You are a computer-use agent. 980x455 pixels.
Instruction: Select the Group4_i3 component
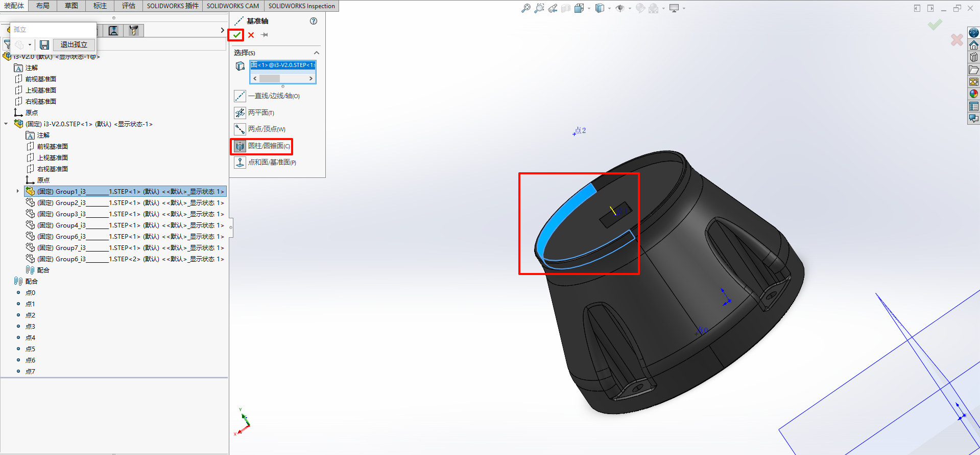(125, 225)
